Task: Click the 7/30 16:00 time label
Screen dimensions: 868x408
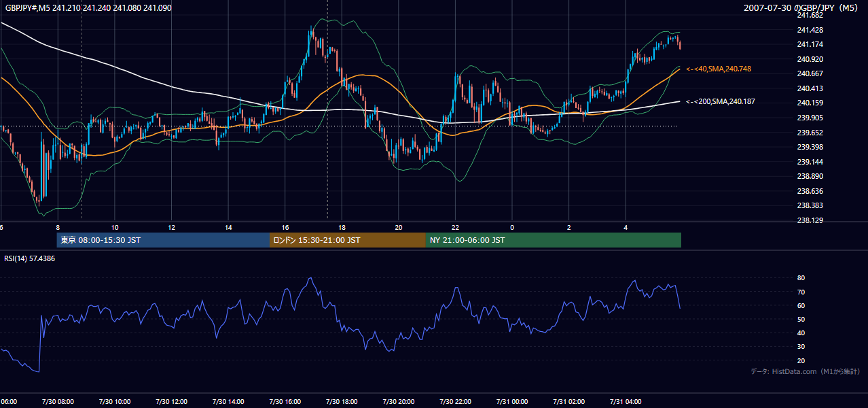Action: pos(285,402)
